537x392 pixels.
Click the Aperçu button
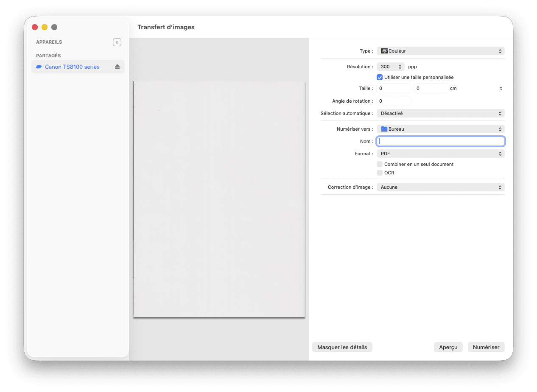(448, 347)
